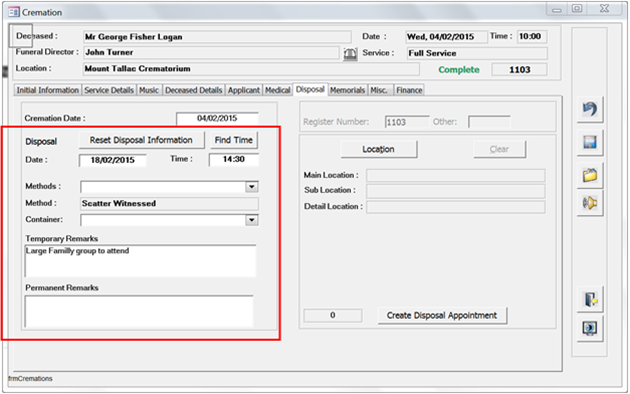Viewport: 630px width, 394px height.
Task: Maximize the Cremation window
Action: tap(577, 8)
